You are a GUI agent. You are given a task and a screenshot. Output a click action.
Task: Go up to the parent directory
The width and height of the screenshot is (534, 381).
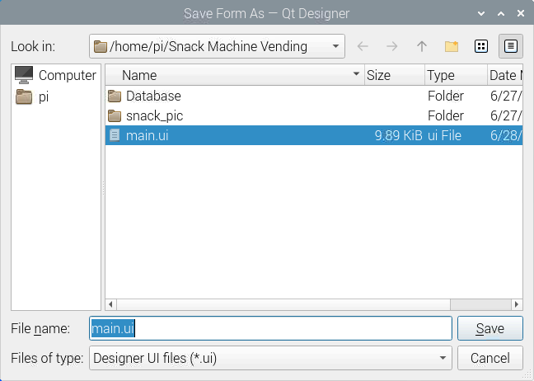(x=422, y=46)
